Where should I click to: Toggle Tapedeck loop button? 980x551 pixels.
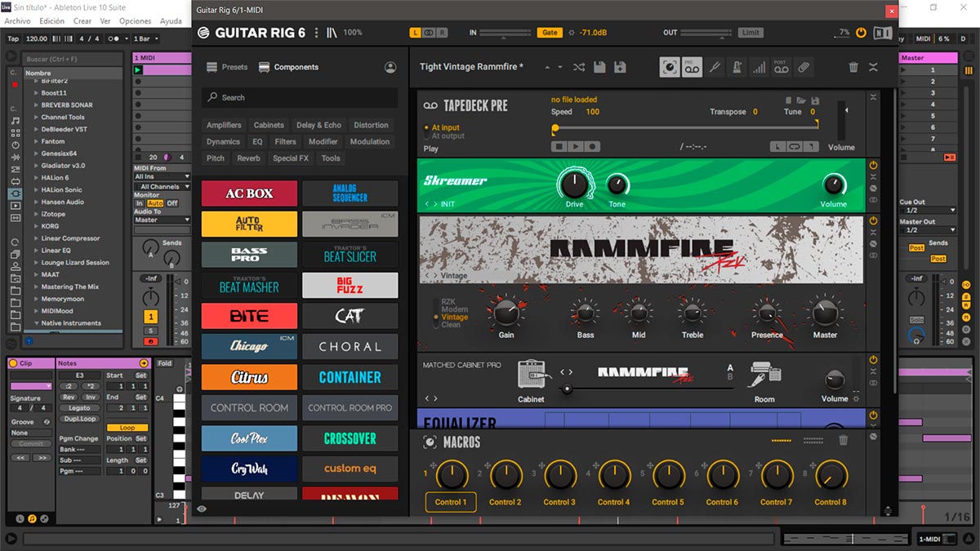(794, 147)
